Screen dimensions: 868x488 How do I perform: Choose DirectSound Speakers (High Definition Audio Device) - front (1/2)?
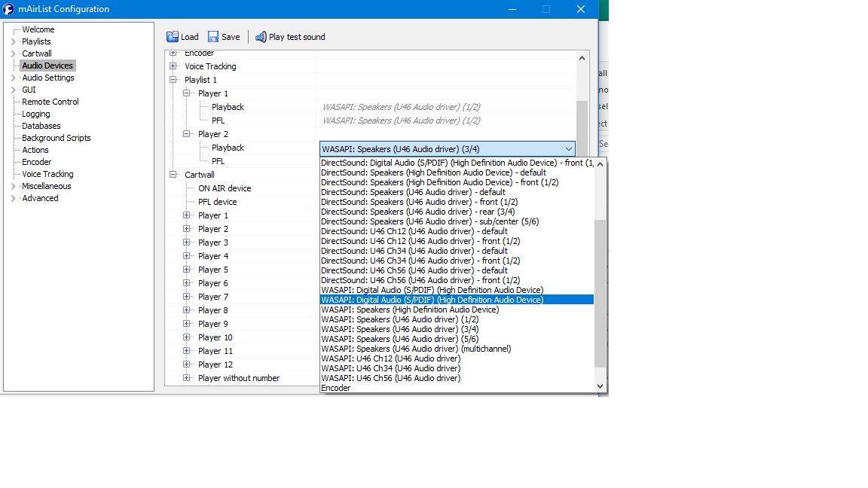tap(457, 182)
